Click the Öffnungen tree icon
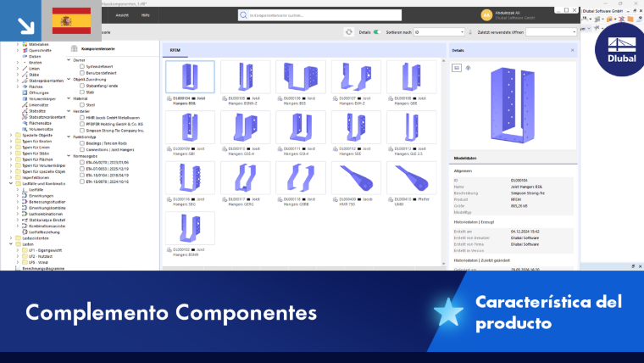The height and width of the screenshot is (363, 644). (x=25, y=93)
